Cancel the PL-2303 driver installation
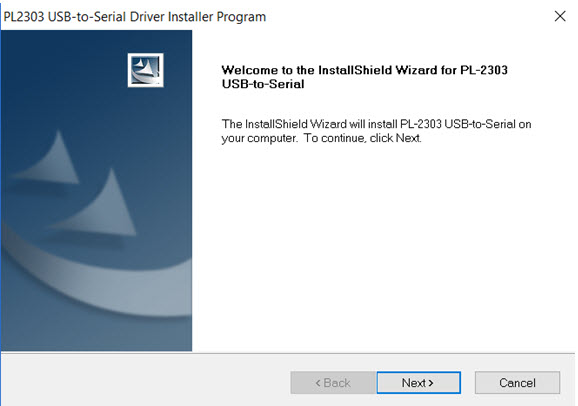 point(517,383)
